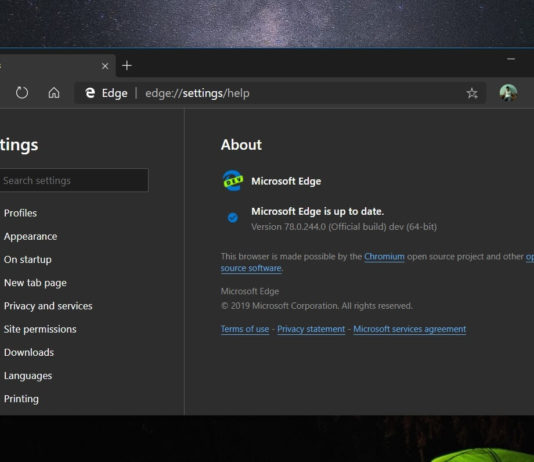Open Appearance settings section
This screenshot has height=462, width=534.
pyautogui.click(x=30, y=236)
